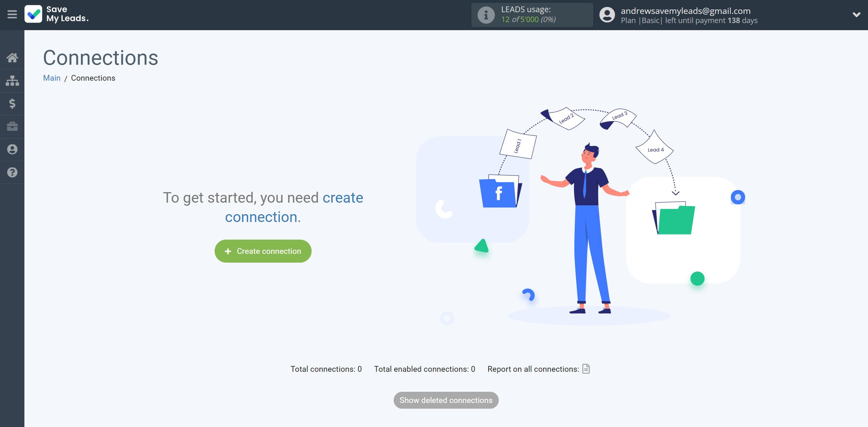
Task: Select the Connections breadcrumb item
Action: (x=93, y=78)
